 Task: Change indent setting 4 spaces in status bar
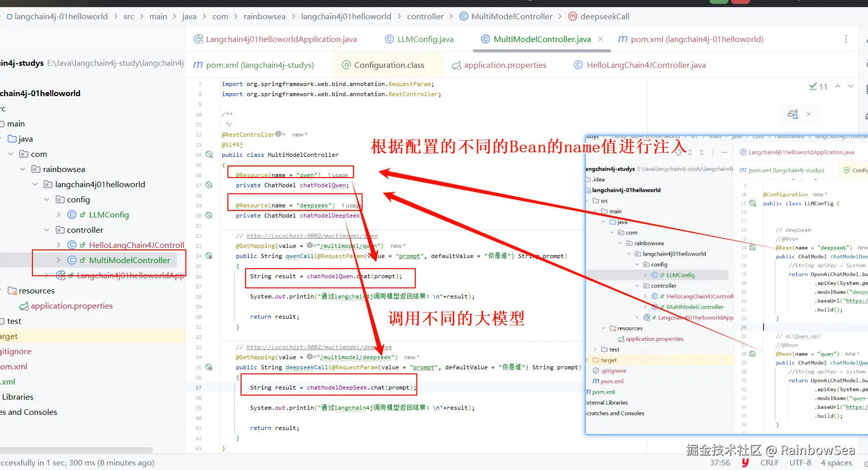836,462
